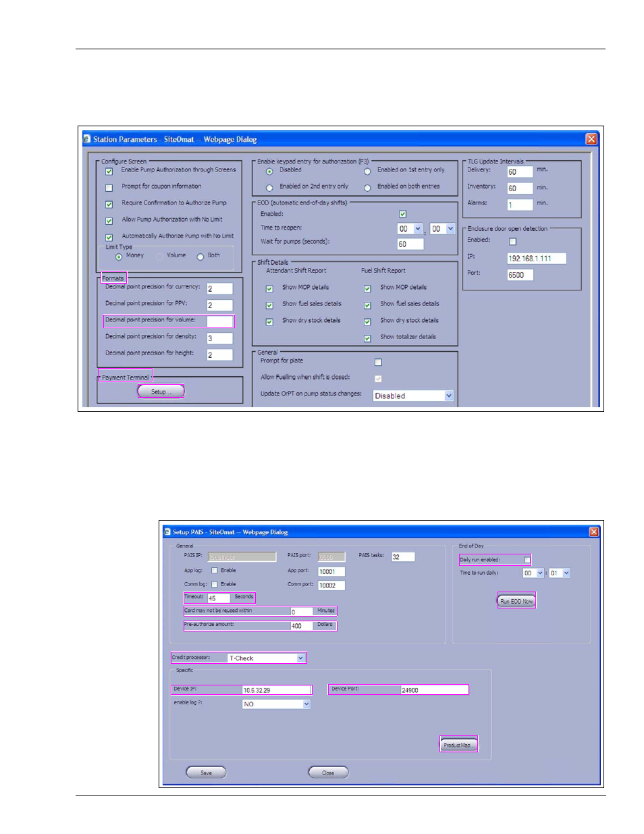Image resolution: width=644 pixels, height=834 pixels.
Task: Enable Comm log checkbox
Action: [x=215, y=584]
